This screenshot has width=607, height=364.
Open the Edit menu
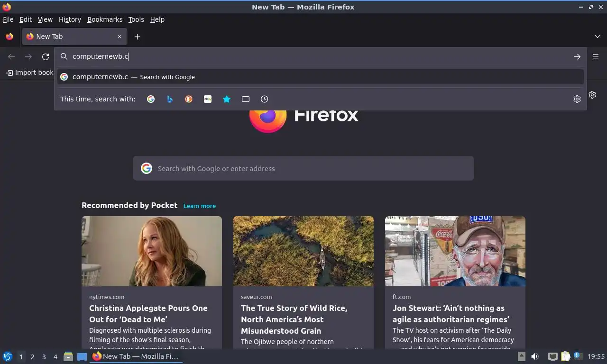(26, 19)
